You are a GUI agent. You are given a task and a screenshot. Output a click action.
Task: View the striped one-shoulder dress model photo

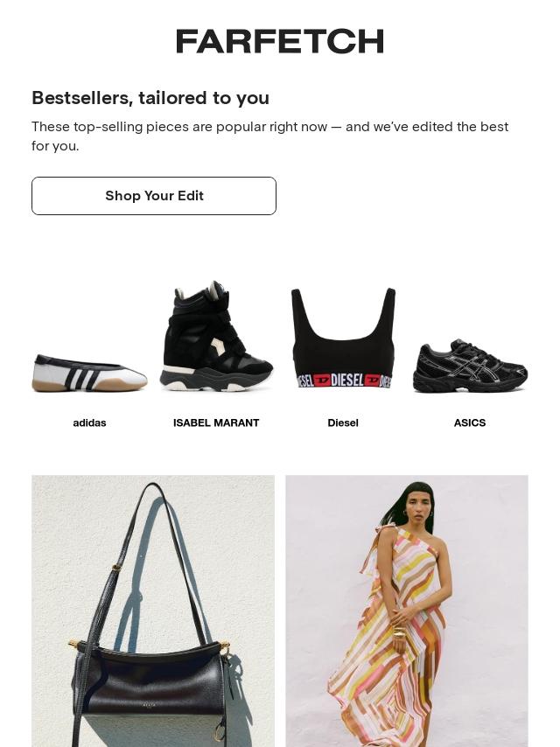(x=407, y=611)
